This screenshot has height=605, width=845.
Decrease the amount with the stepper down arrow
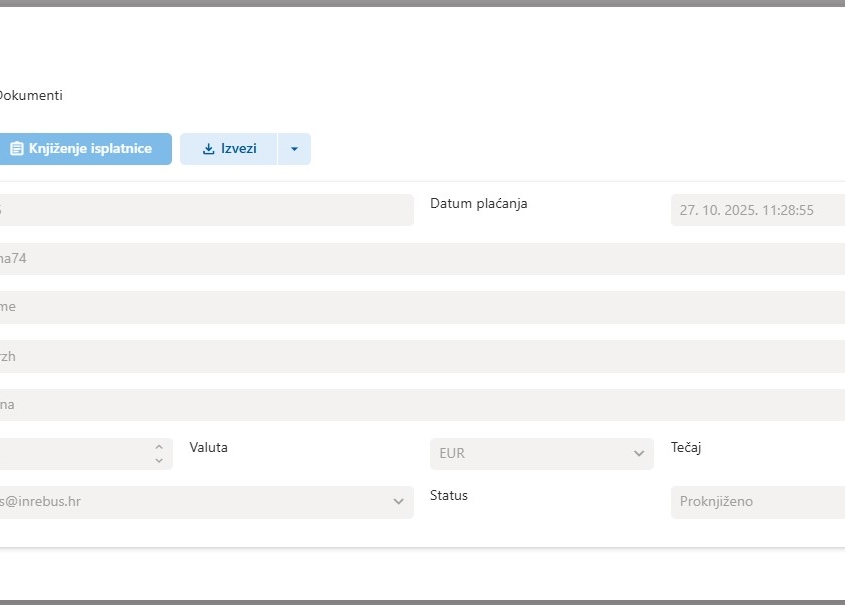tap(158, 460)
